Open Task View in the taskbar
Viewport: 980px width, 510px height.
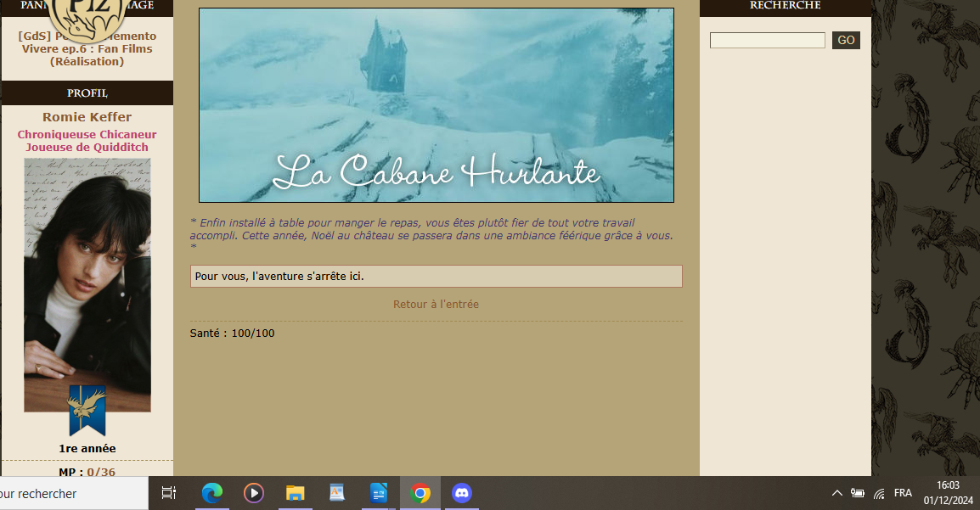pyautogui.click(x=169, y=493)
